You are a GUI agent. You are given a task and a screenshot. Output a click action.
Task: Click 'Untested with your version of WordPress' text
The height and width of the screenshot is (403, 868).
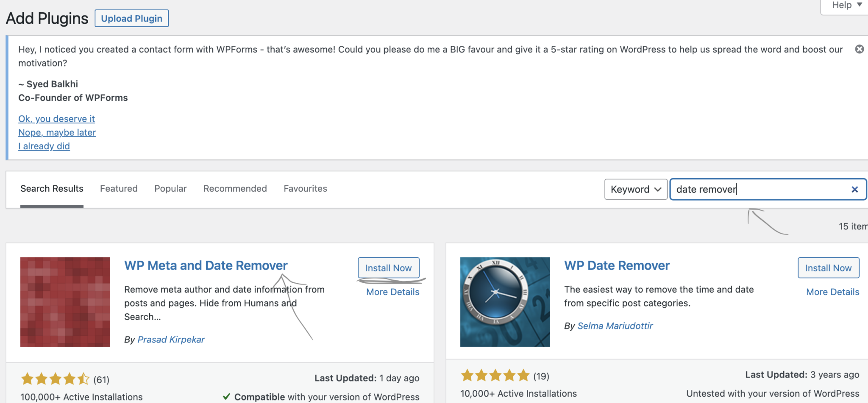pyautogui.click(x=773, y=394)
